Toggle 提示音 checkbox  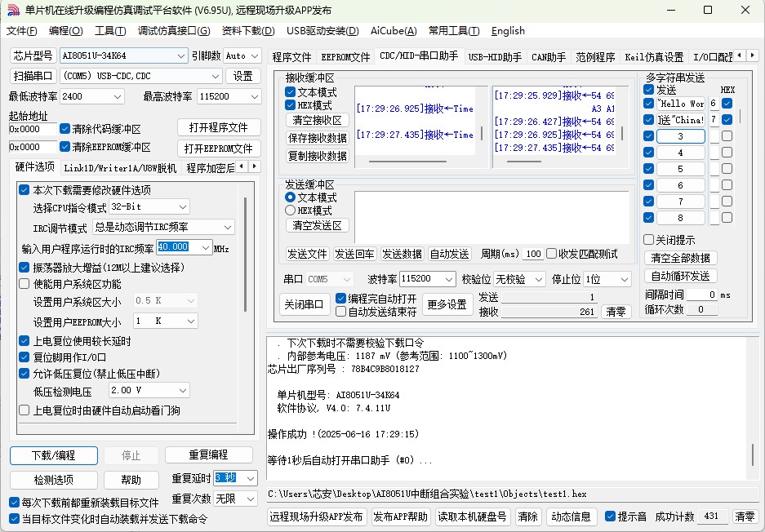610,516
